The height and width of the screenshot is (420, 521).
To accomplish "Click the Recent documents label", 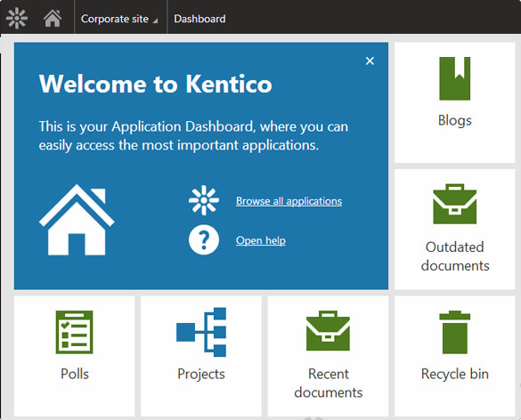I will (x=329, y=384).
